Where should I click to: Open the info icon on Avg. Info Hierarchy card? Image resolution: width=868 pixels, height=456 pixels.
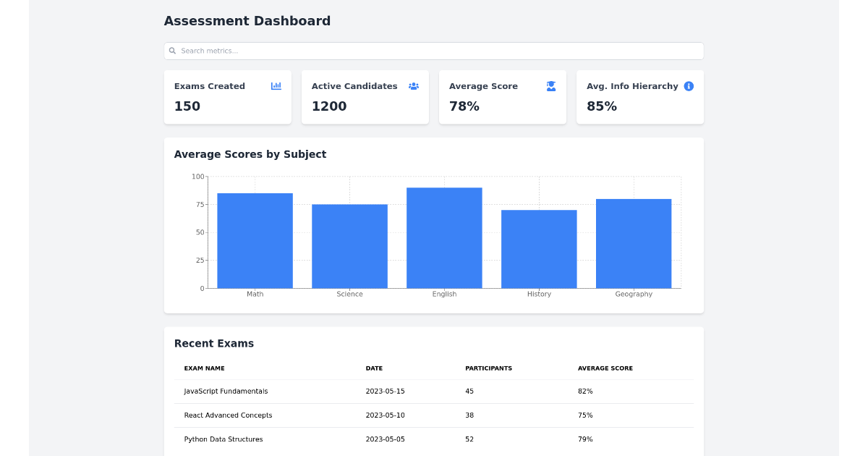tap(688, 85)
